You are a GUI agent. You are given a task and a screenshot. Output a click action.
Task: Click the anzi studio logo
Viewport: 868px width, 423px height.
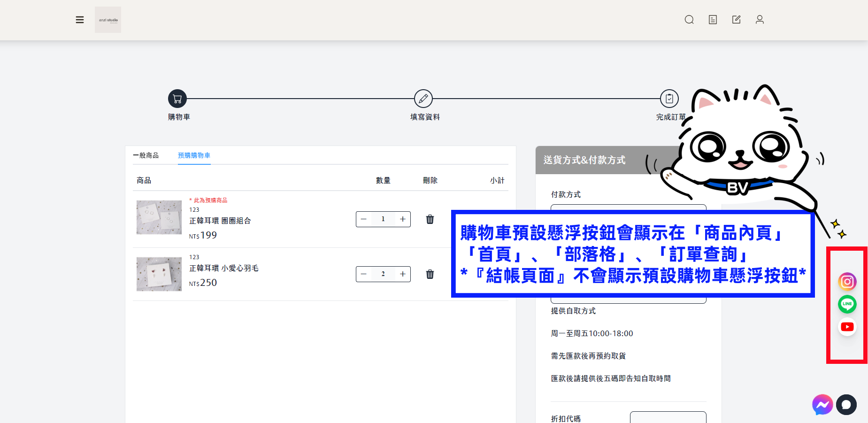(x=108, y=20)
